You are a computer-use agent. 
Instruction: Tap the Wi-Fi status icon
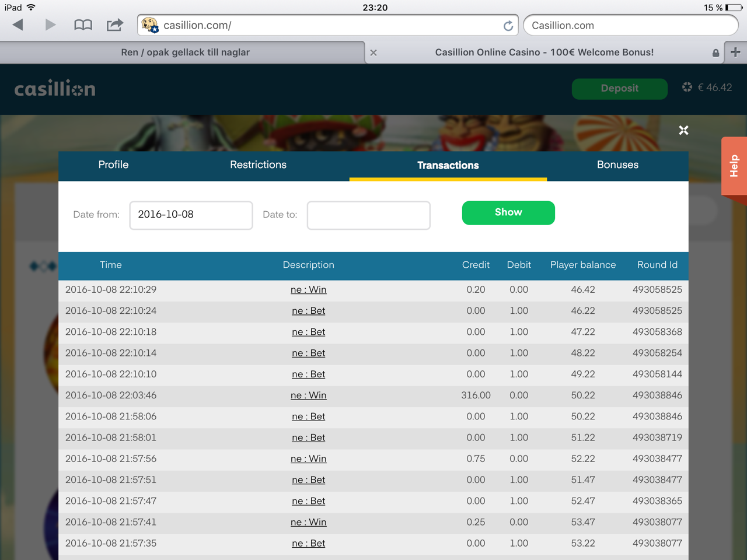pos(31,7)
